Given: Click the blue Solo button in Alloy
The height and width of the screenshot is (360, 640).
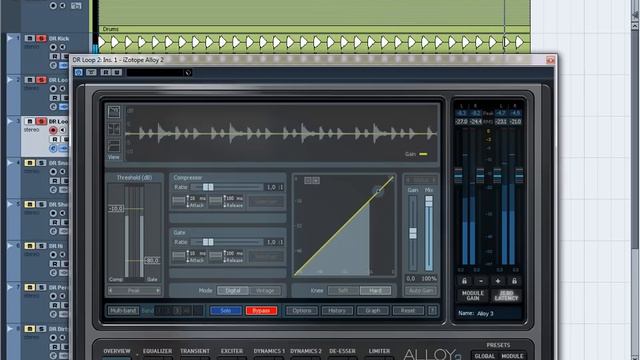Looking at the screenshot, I should pos(226,311).
